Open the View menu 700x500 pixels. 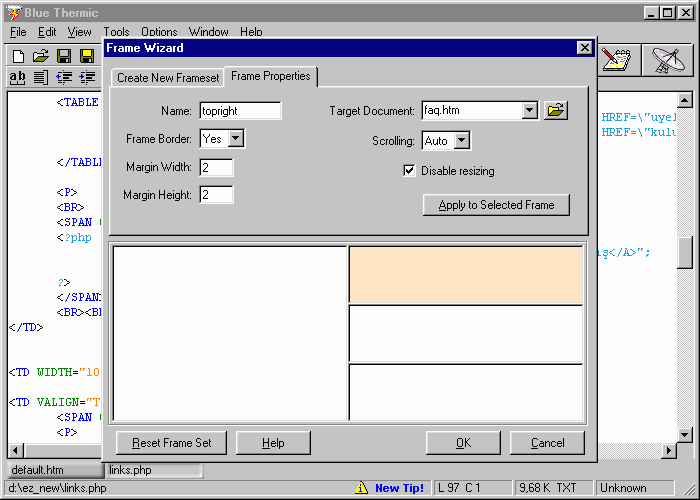point(79,32)
